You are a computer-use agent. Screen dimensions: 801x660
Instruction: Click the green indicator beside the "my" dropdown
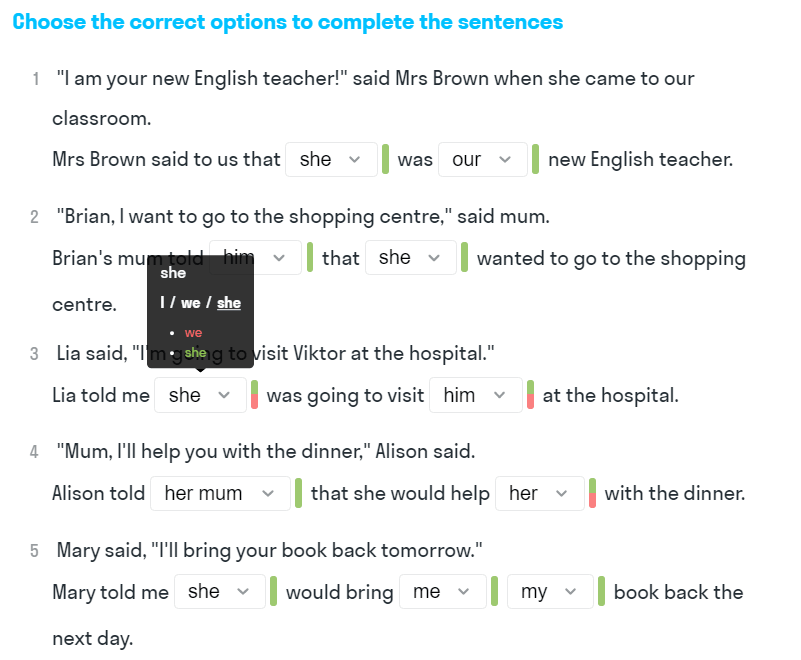click(x=602, y=591)
